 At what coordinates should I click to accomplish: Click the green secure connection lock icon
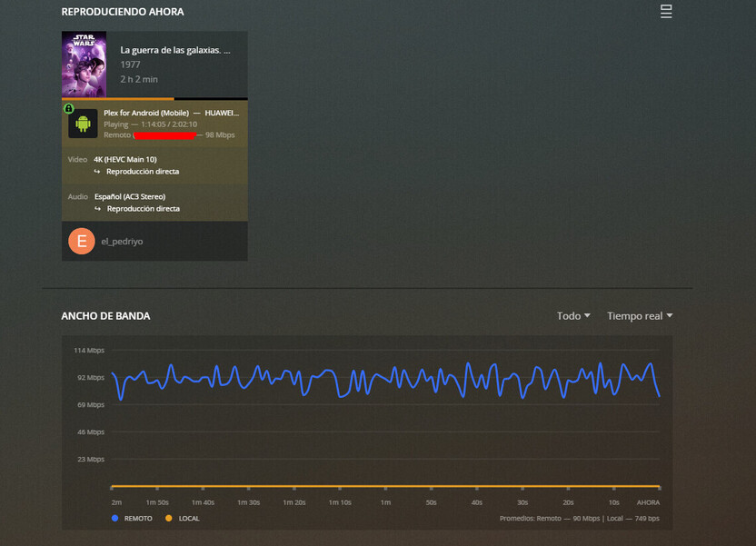pyautogui.click(x=69, y=108)
